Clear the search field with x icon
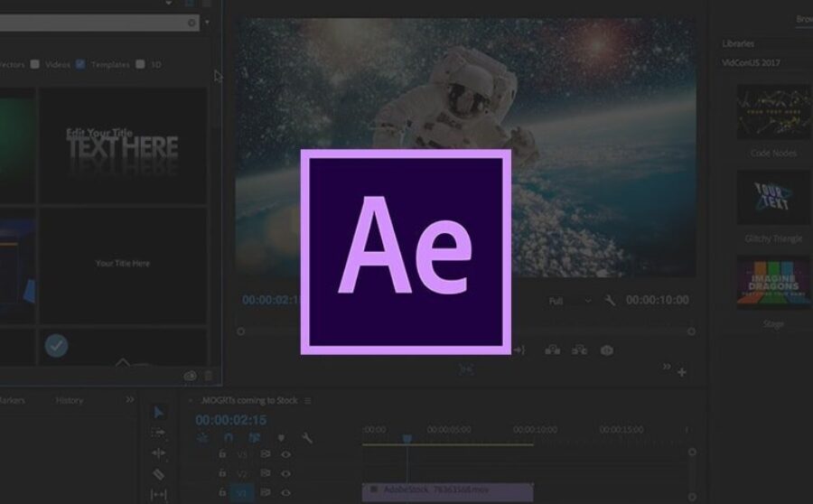 click(192, 23)
